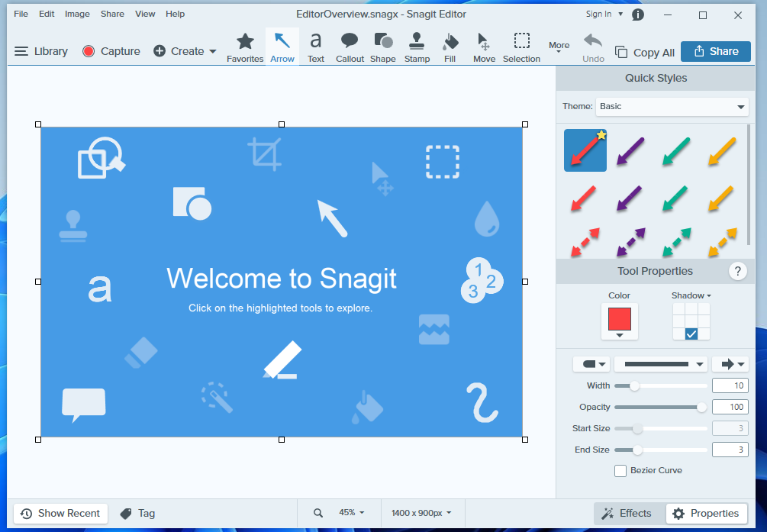Screen dimensions: 767x532
Task: Select the Fill bucket tool
Action: tap(450, 47)
